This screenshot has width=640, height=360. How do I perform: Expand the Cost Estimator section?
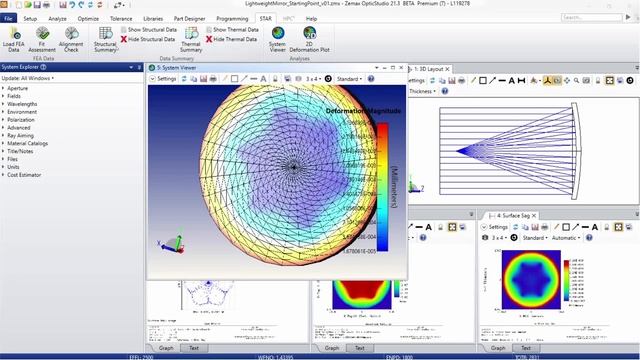coord(3,175)
